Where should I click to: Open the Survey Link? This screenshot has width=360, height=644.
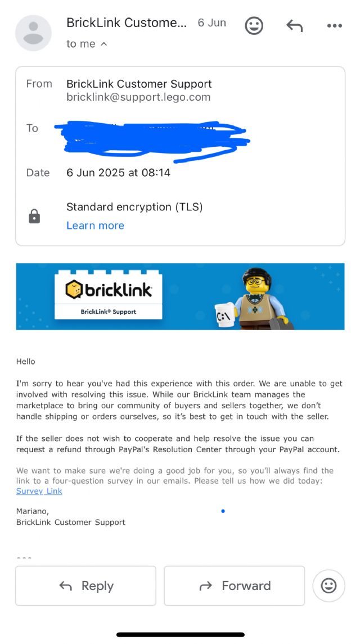[39, 491]
